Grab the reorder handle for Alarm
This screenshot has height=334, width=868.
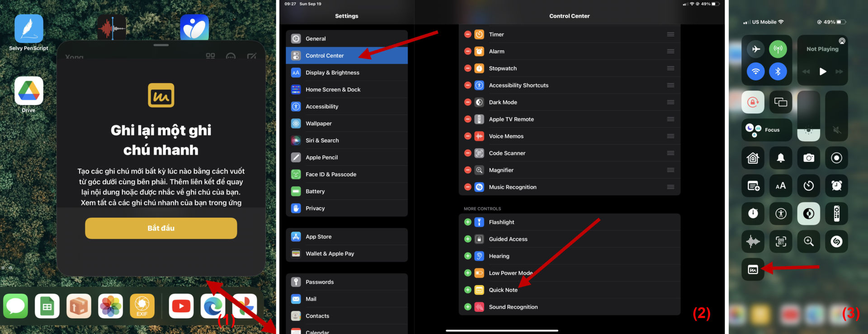coord(670,52)
